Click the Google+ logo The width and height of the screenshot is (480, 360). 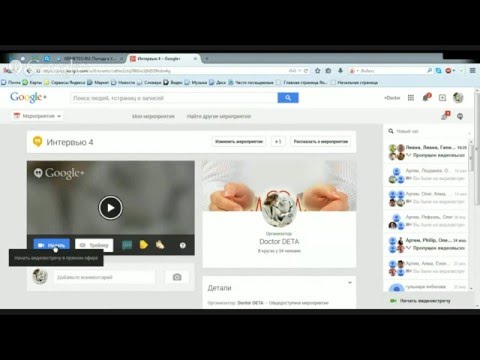(x=28, y=97)
